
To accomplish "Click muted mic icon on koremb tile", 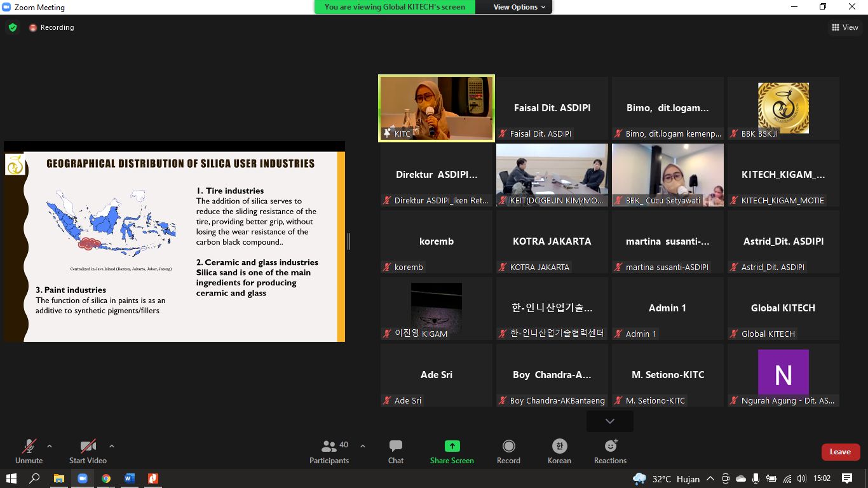I will tap(387, 267).
